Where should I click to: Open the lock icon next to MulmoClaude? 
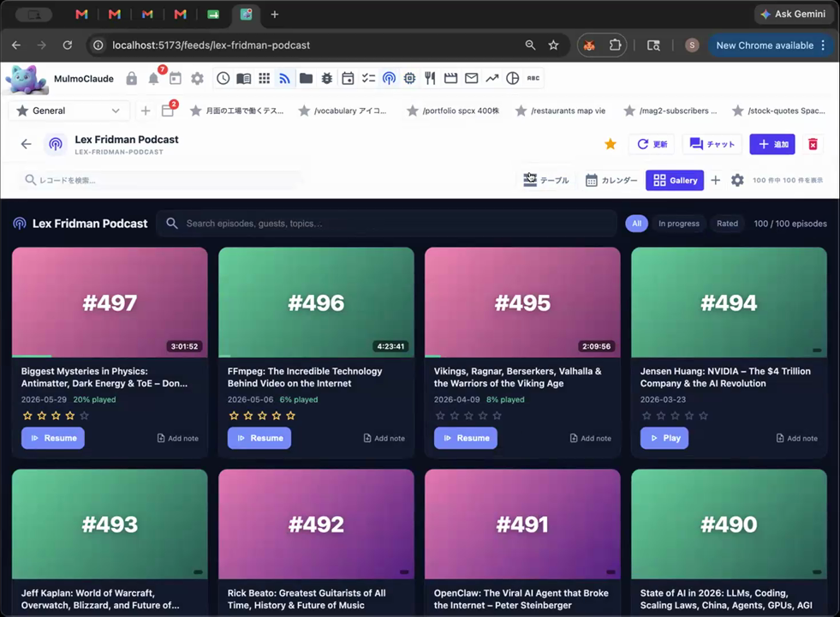click(131, 79)
